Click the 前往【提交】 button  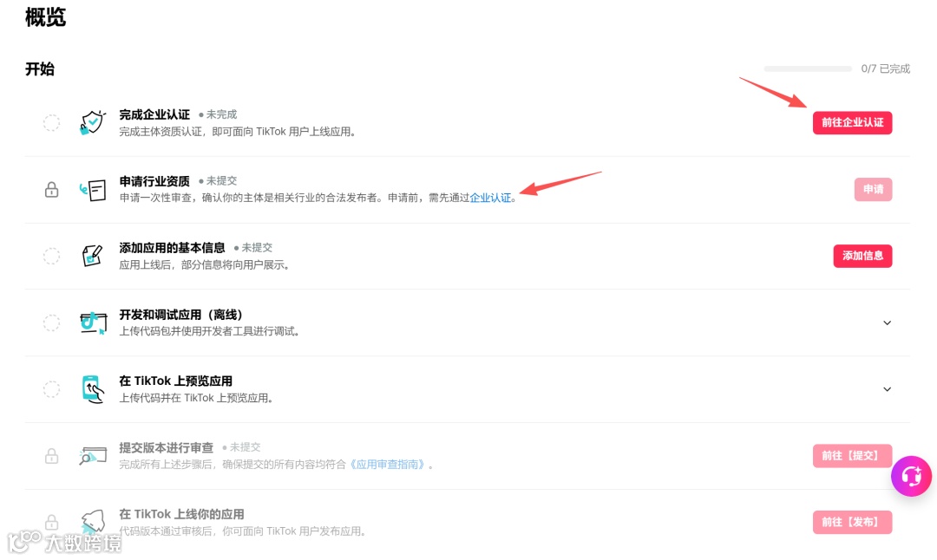(852, 455)
